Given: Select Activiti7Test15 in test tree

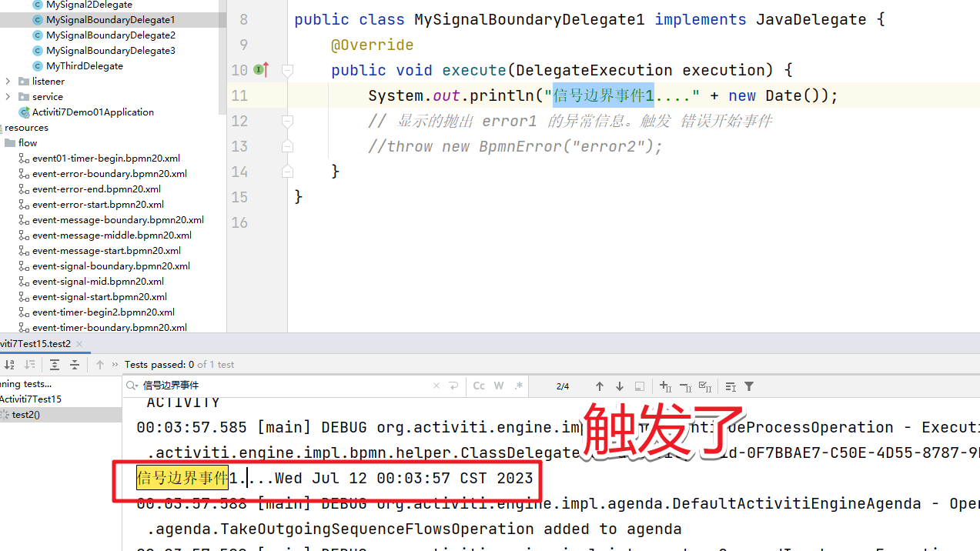Looking at the screenshot, I should (x=31, y=399).
